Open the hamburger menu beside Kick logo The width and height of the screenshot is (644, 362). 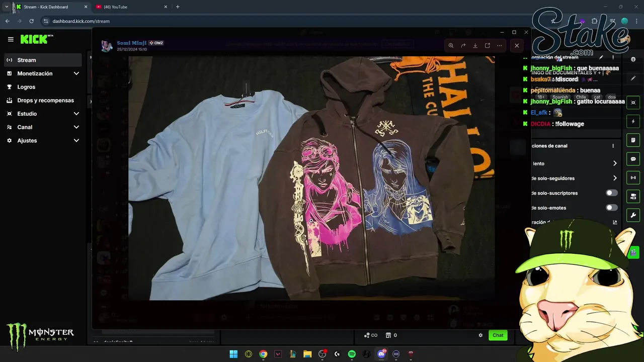pos(11,39)
